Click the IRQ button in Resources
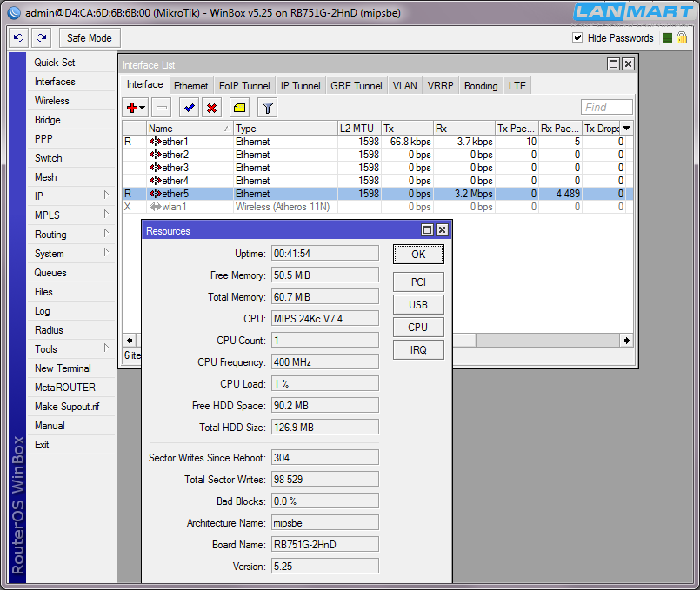 point(417,349)
